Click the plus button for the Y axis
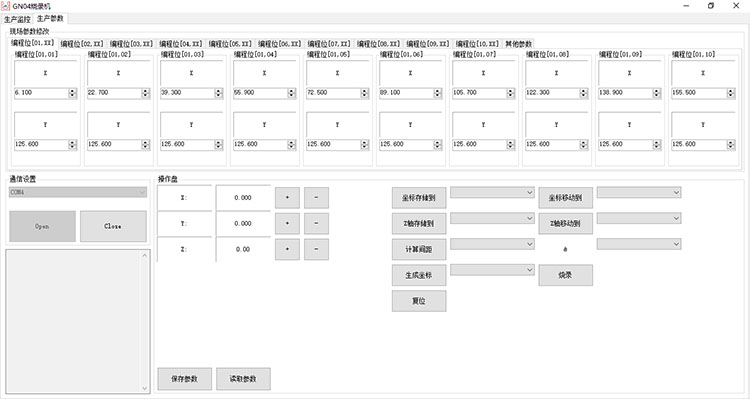Viewport: 750px width, 399px height. tap(287, 223)
